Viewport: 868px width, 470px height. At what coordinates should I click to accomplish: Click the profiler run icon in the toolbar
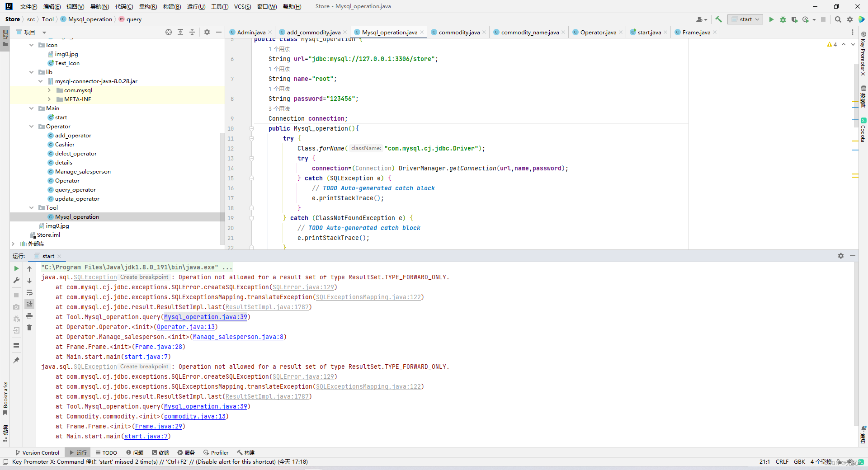coord(806,19)
